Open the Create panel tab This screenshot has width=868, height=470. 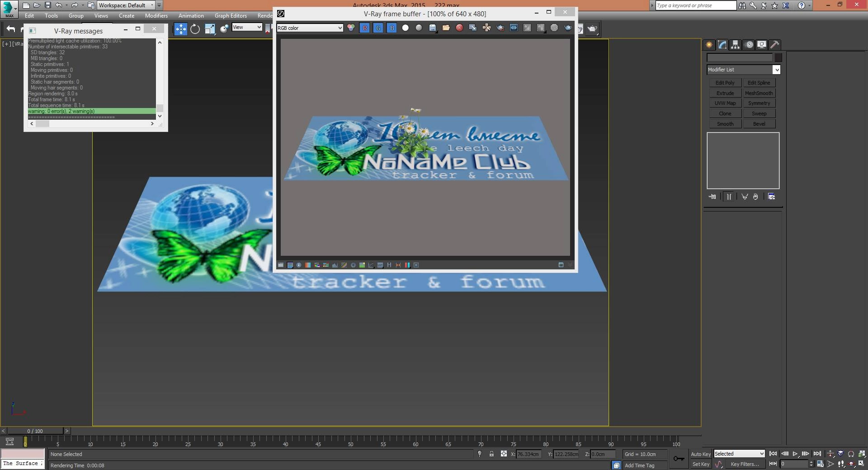[709, 45]
